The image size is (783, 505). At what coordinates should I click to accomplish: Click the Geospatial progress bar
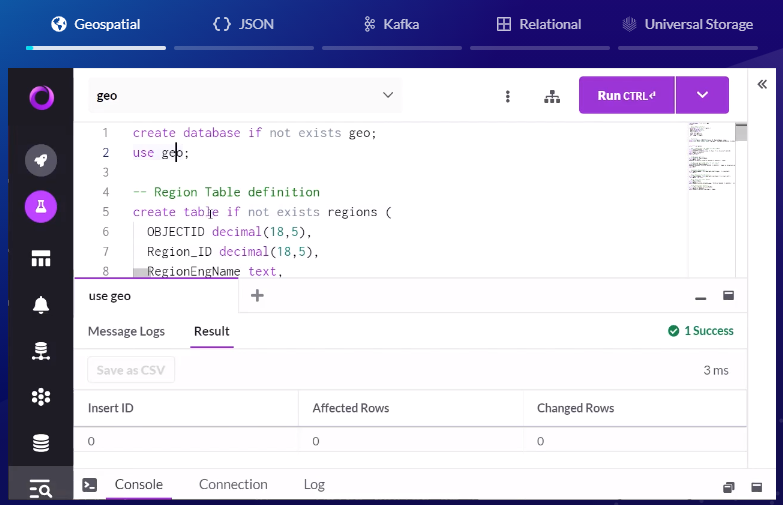(x=96, y=48)
